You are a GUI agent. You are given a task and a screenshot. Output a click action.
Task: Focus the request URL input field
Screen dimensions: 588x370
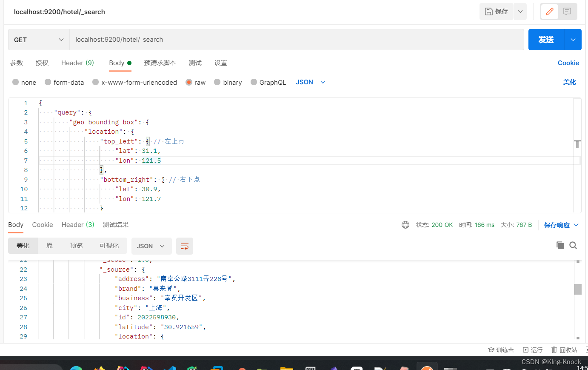(297, 40)
